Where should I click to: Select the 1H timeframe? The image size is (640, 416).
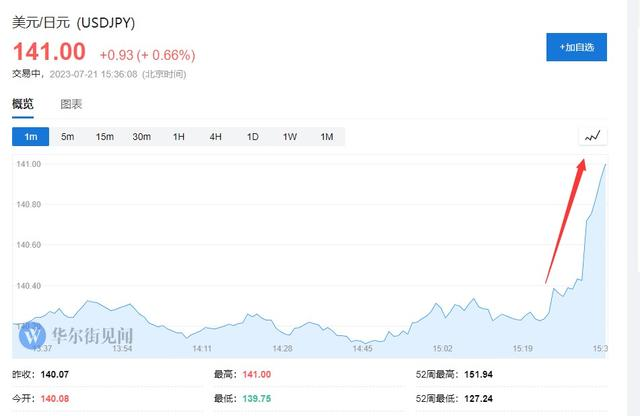tap(178, 136)
